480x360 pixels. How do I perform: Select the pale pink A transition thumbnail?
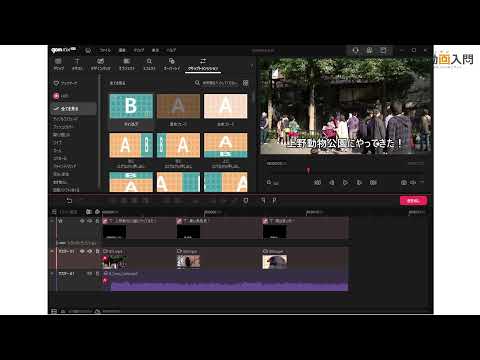click(x=226, y=106)
